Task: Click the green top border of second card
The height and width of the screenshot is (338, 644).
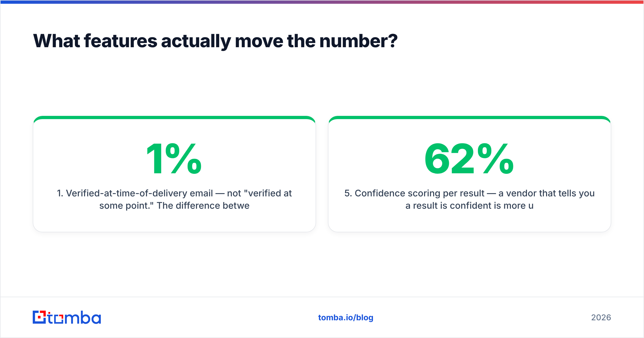Action: tap(470, 117)
